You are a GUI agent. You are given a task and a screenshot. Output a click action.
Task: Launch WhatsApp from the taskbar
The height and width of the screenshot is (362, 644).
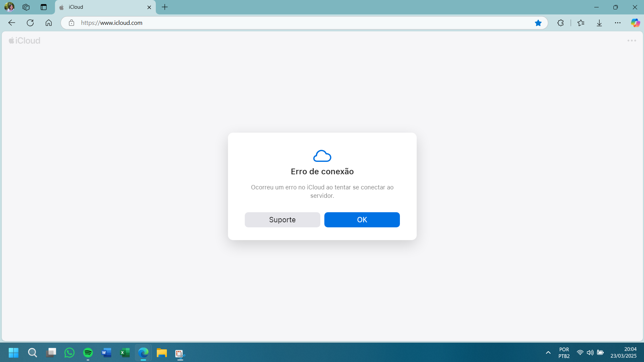point(70,353)
